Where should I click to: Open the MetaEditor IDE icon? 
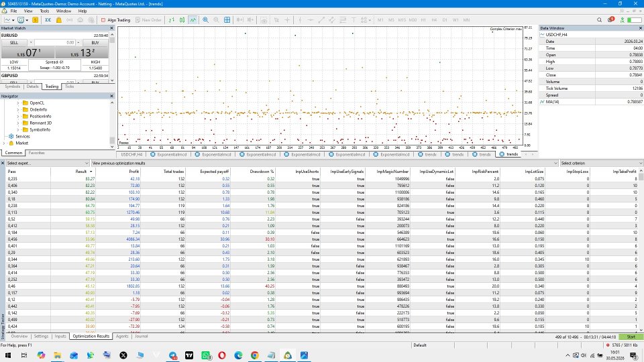pyautogui.click(x=48, y=19)
